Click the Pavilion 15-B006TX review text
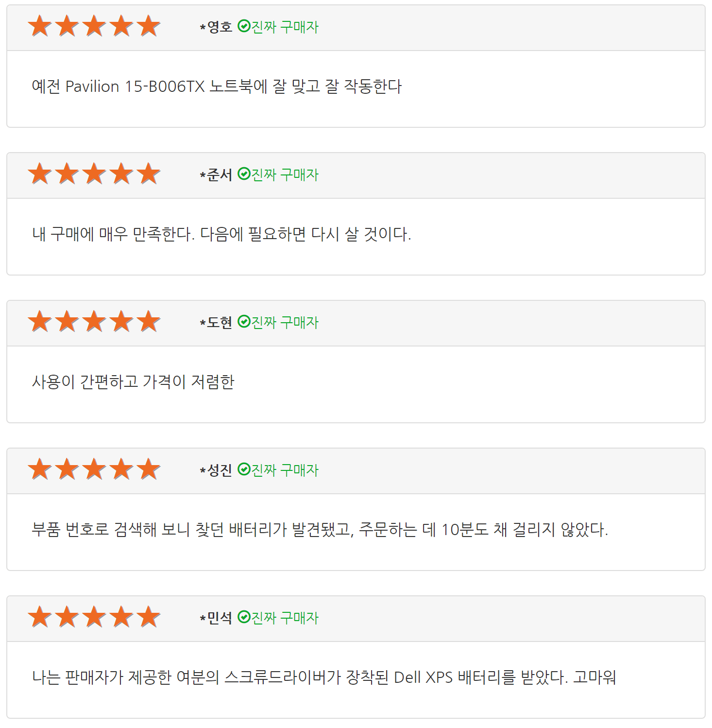 tap(217, 87)
